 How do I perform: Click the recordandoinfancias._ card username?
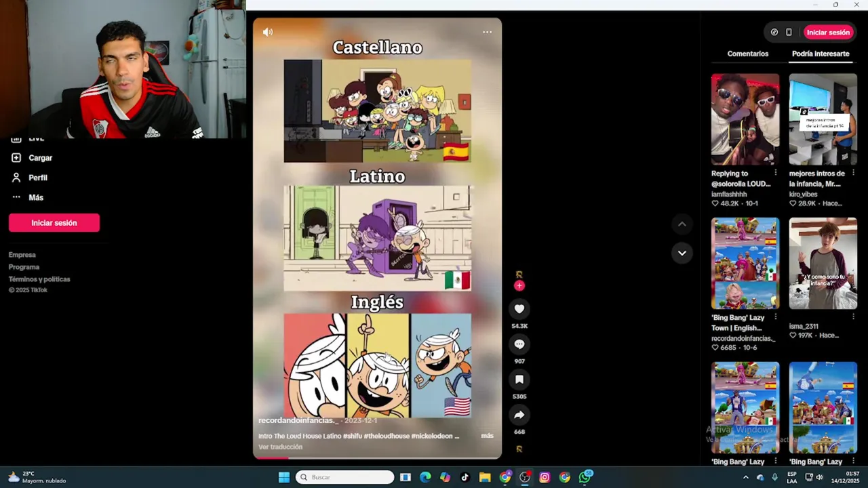pos(743,338)
